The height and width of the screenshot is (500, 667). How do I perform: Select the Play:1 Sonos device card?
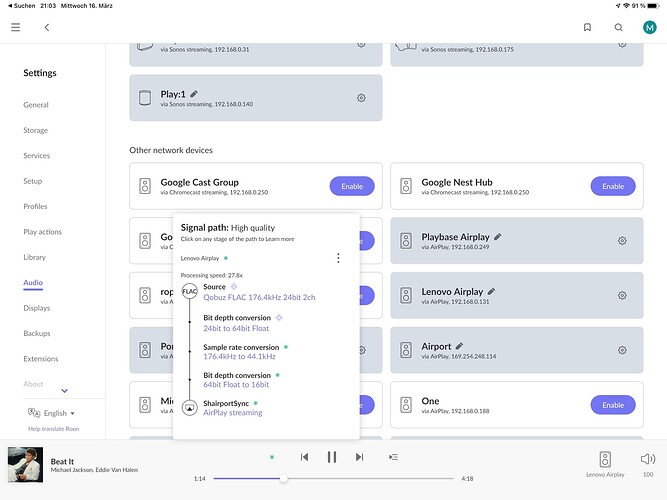pyautogui.click(x=256, y=98)
